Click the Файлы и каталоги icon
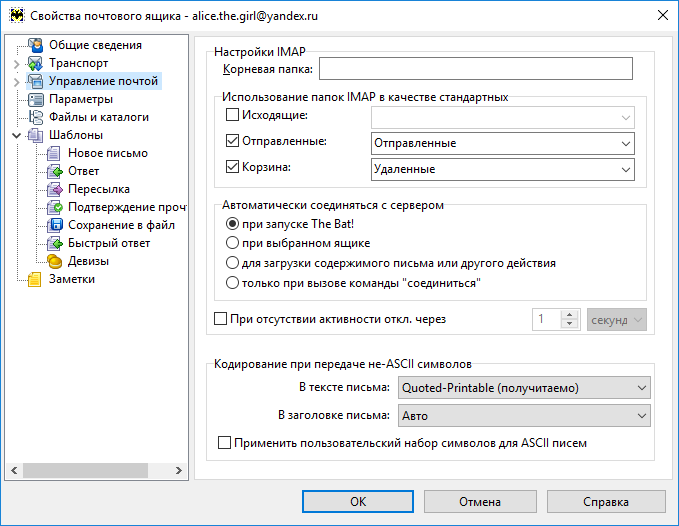Screen dimensions: 679x526 36,117
